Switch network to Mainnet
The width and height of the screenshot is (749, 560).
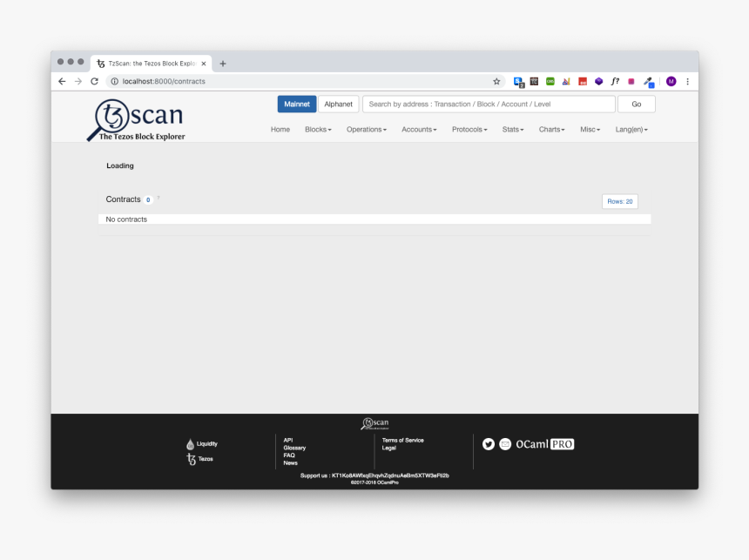[297, 105]
